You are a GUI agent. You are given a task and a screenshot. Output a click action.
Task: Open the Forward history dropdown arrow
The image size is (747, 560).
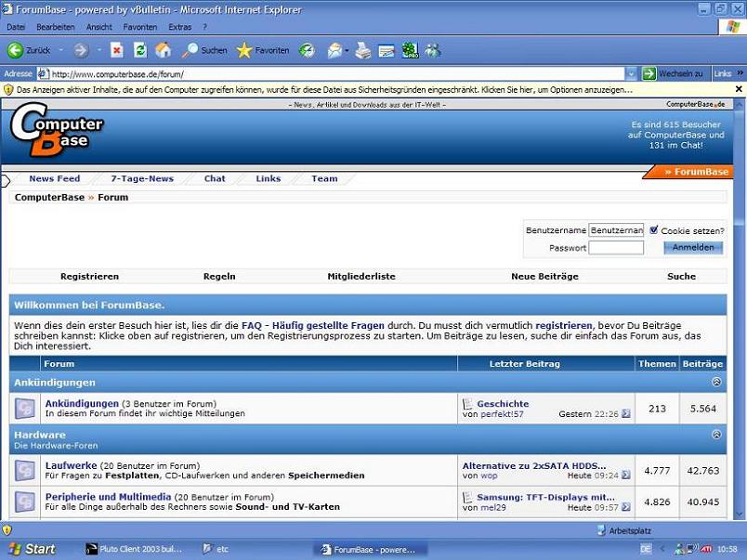(99, 50)
